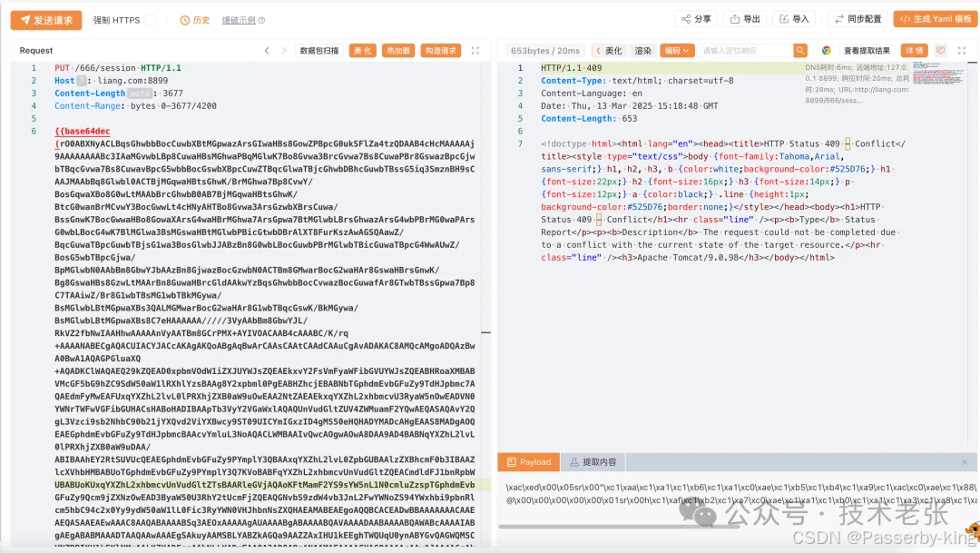Expand the Request panel to fullscreen
980x553 pixels.
[x=475, y=51]
